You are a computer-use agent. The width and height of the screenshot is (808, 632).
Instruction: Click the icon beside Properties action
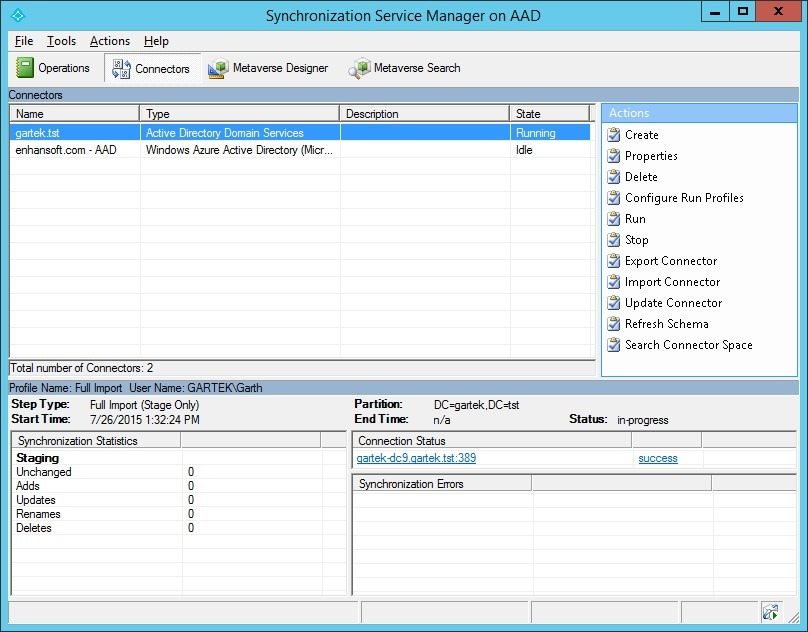pos(614,156)
